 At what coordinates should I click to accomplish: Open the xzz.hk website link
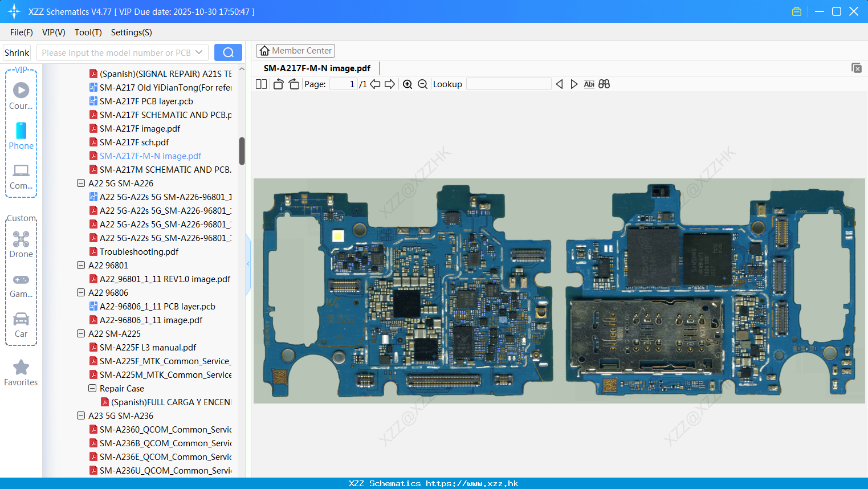click(472, 483)
